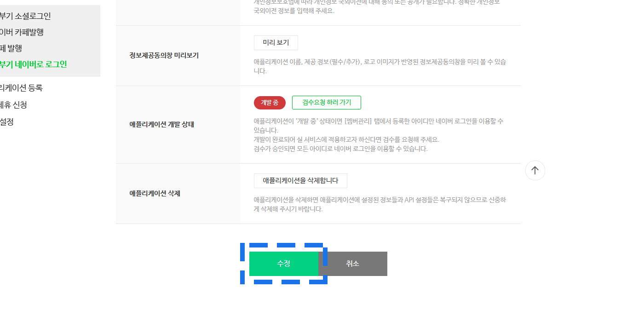Screen dimensions: 644x322
Task: Click the deletion warning text below delete button
Action: [379, 204]
